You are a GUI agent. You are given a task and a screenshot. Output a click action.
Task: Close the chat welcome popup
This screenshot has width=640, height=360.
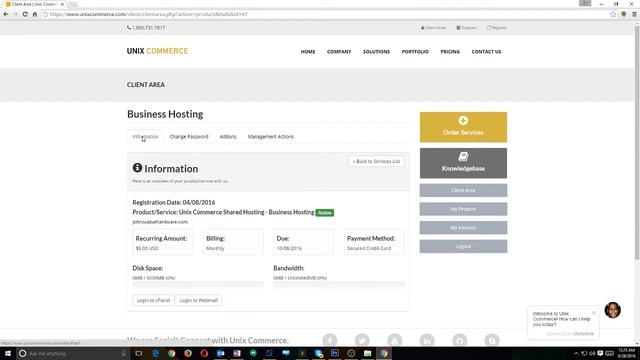(x=594, y=313)
